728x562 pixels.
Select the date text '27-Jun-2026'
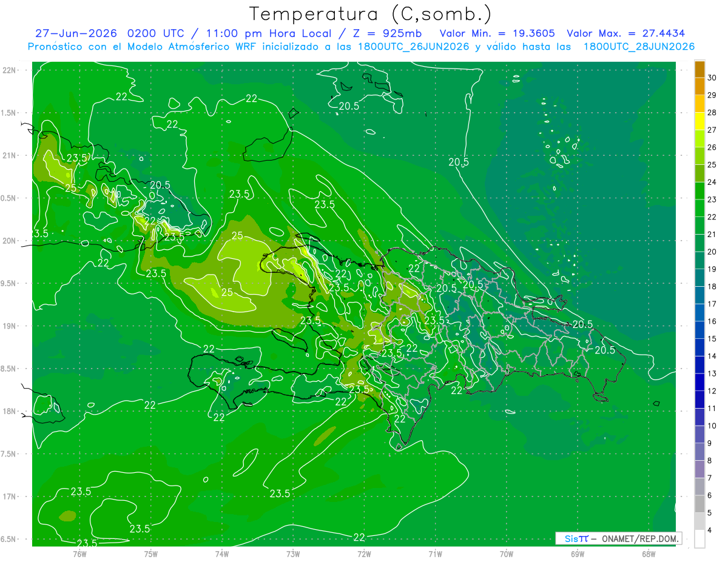click(77, 34)
